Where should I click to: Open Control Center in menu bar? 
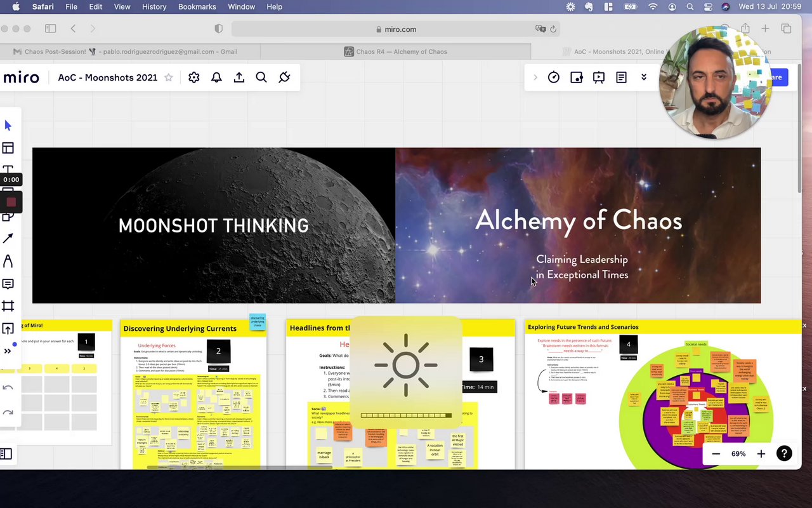pos(708,6)
